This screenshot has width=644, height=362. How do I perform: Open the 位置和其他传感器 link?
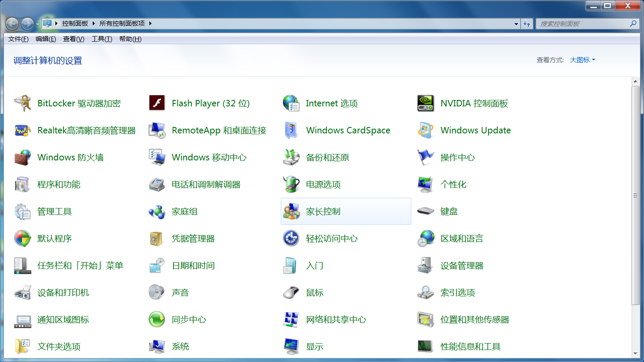click(475, 320)
